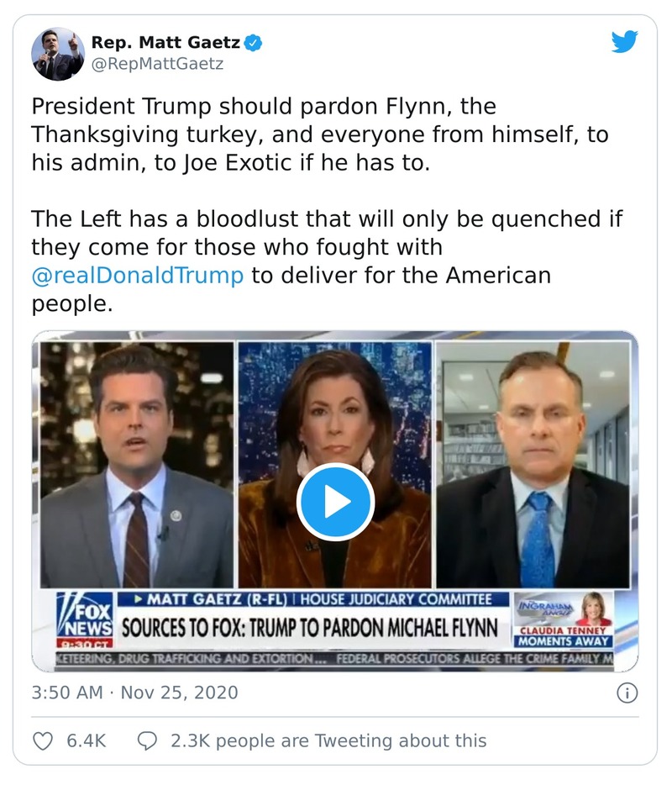
Task: Click the blue verified badge
Action: pyautogui.click(x=252, y=42)
